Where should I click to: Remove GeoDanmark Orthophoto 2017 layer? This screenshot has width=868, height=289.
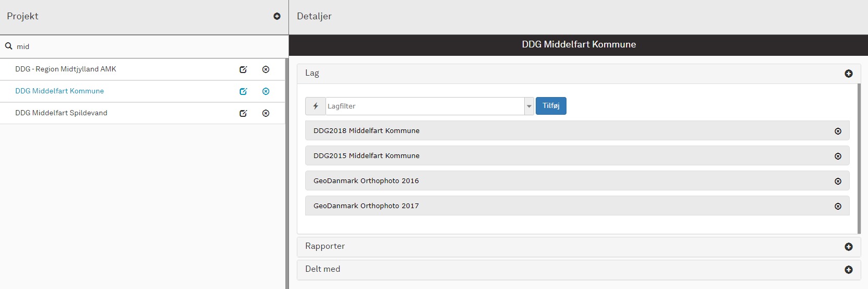click(x=838, y=207)
